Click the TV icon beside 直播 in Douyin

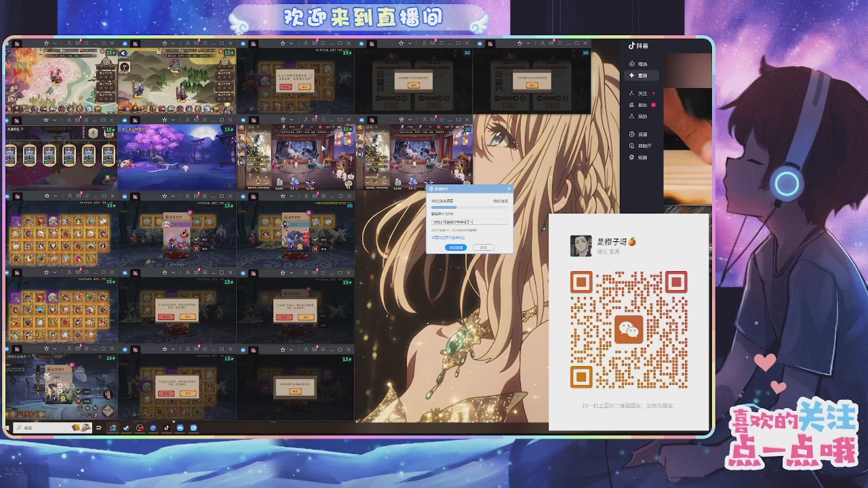click(x=632, y=134)
